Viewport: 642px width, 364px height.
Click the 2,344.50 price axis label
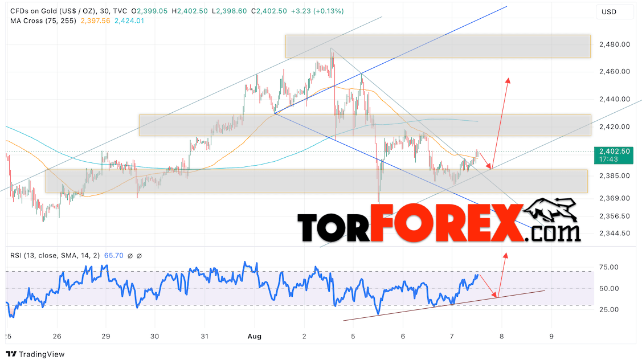(x=615, y=234)
